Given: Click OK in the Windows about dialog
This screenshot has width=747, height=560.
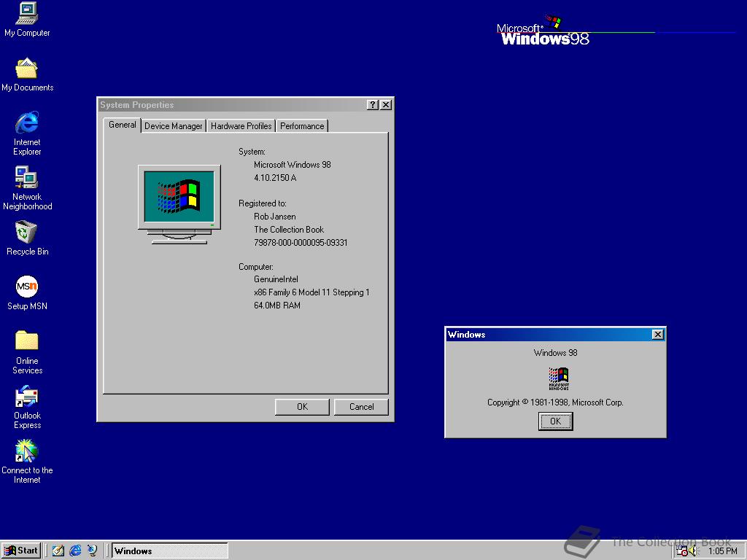Looking at the screenshot, I should coord(555,421).
